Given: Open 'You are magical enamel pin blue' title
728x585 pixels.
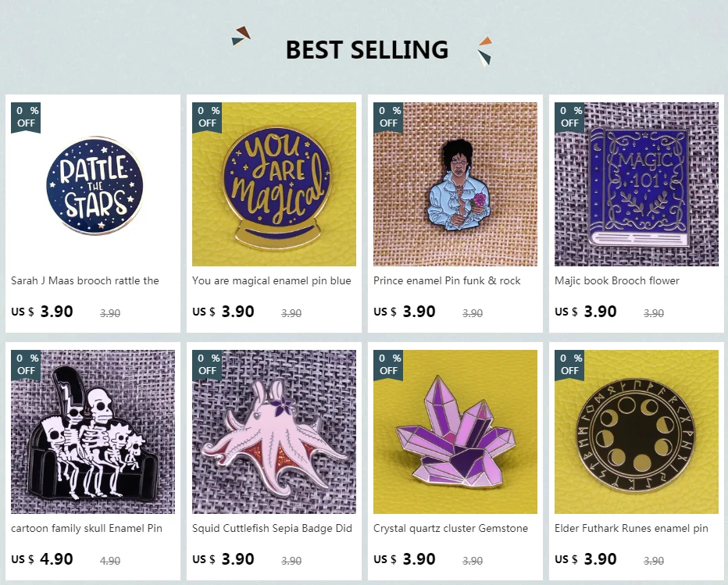Looking at the screenshot, I should point(272,281).
